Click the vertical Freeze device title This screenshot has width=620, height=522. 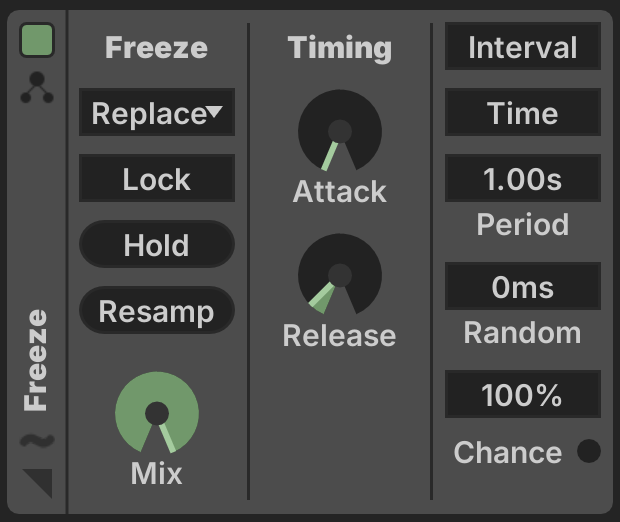[36, 360]
